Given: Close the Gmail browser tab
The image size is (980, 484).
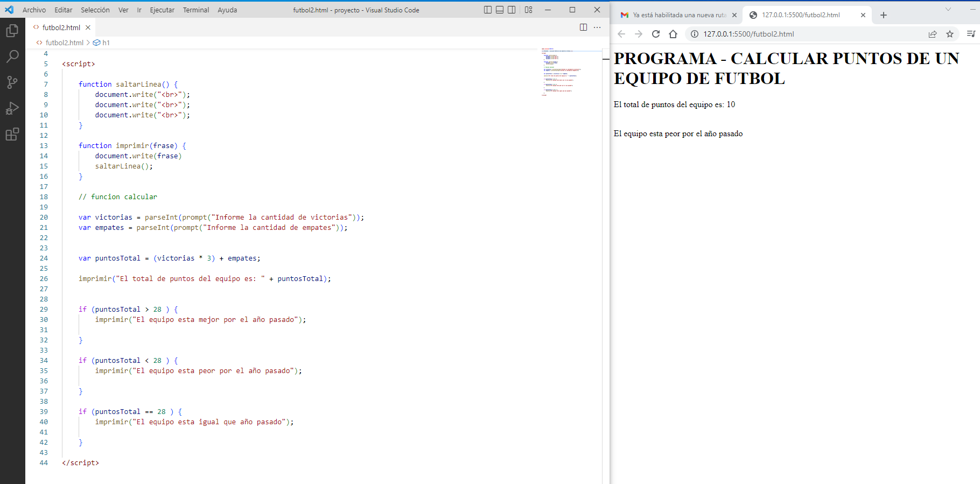Looking at the screenshot, I should coord(734,15).
